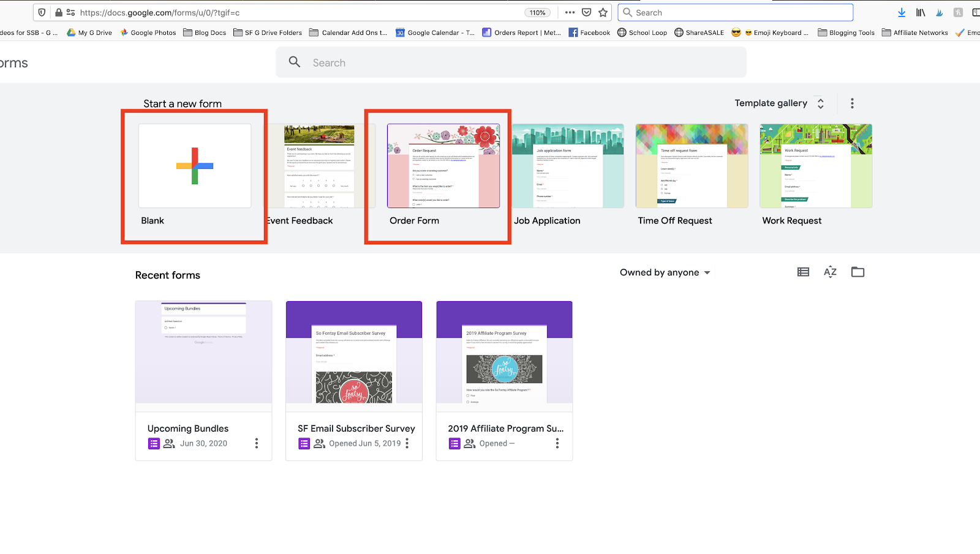Open the Orders Report bookmark
The width and height of the screenshot is (980, 554).
(521, 32)
